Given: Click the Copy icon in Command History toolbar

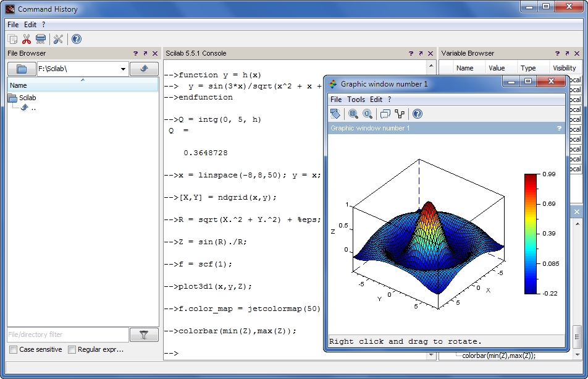Looking at the screenshot, I should [13, 39].
